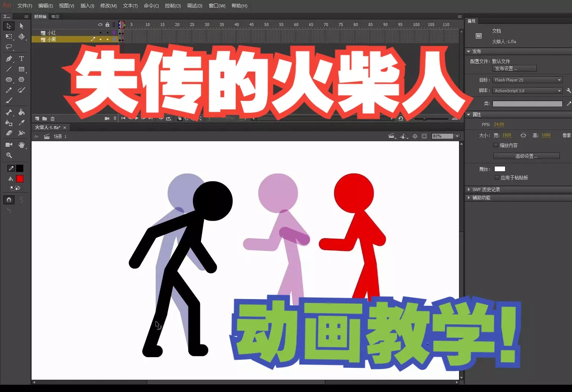Click the height value 1080

(x=546, y=135)
